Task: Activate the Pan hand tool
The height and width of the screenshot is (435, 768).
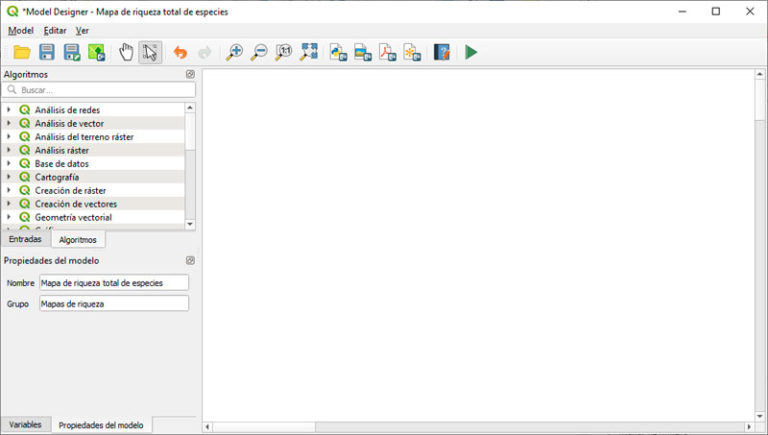Action: click(x=126, y=52)
